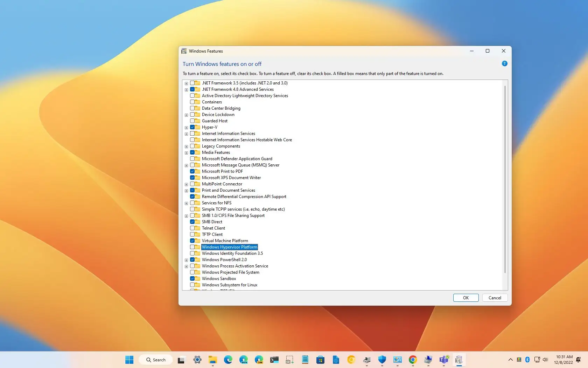588x368 pixels.
Task: Click the OK button
Action: 465,298
